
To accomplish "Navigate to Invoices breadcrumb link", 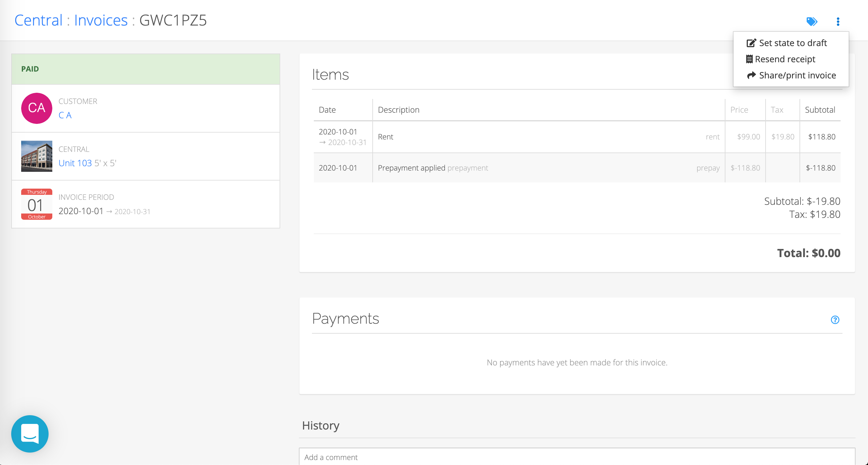I will pyautogui.click(x=101, y=20).
